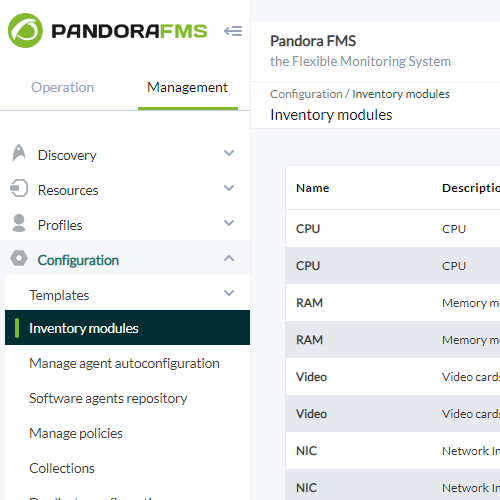Open Manage policies
500x500 pixels.
(x=76, y=433)
